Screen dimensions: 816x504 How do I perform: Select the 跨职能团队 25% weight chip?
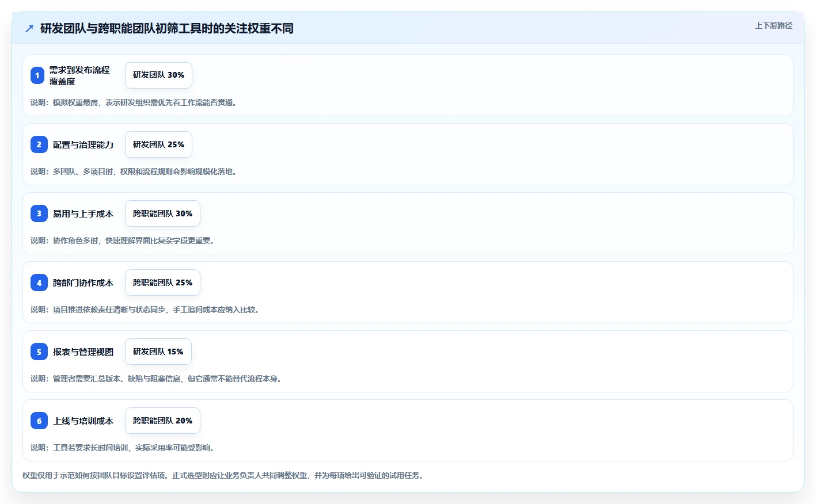162,282
